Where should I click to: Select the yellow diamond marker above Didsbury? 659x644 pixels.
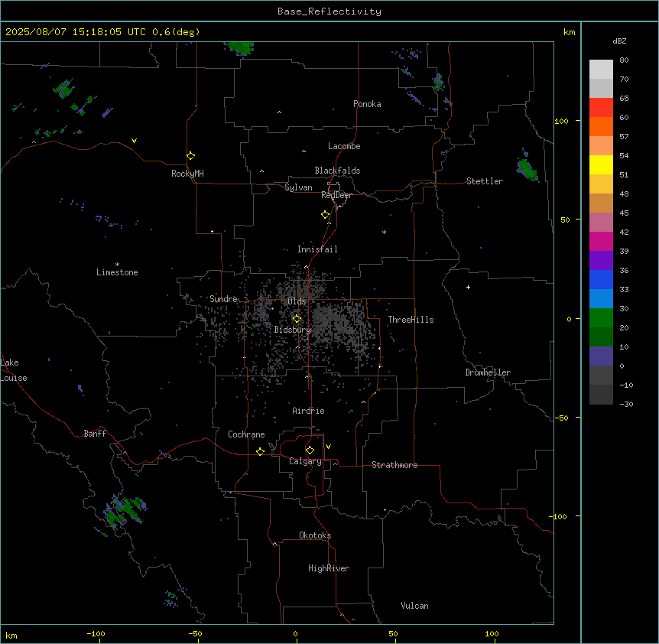(x=297, y=319)
